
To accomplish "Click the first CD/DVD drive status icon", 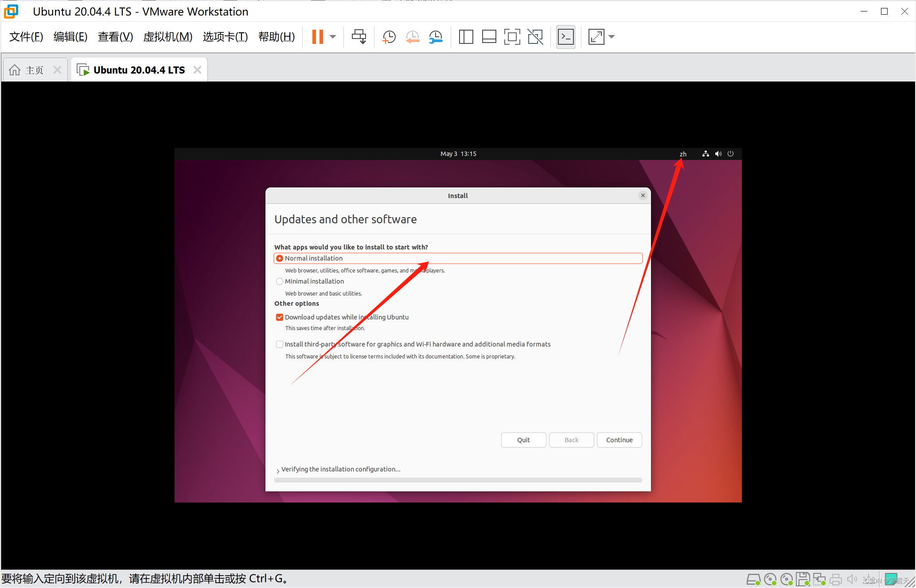I will point(770,579).
